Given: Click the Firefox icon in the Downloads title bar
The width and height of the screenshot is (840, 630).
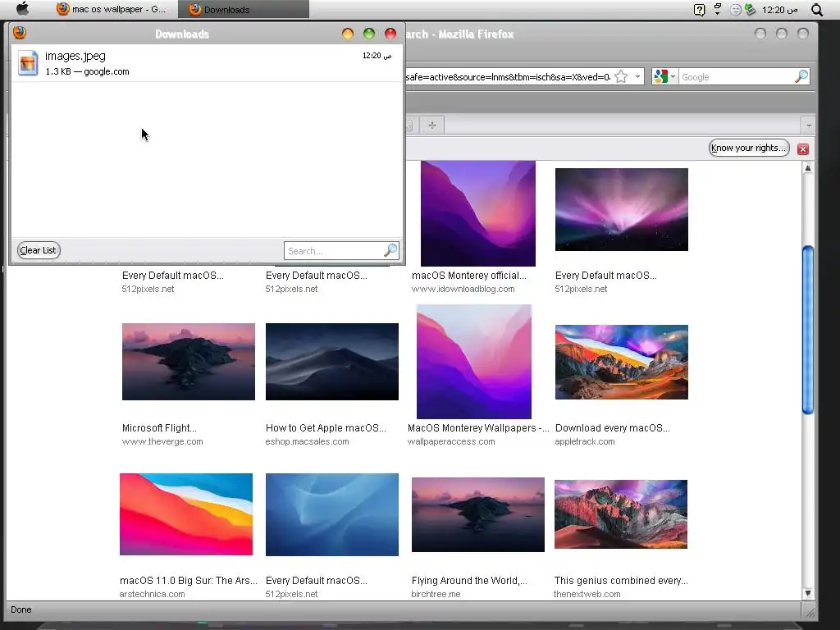Looking at the screenshot, I should (20, 33).
